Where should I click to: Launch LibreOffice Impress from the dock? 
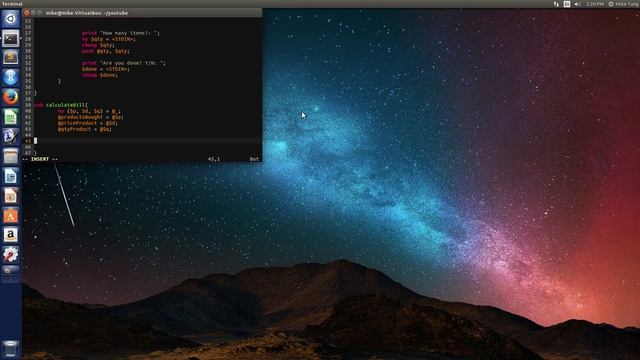(11, 196)
